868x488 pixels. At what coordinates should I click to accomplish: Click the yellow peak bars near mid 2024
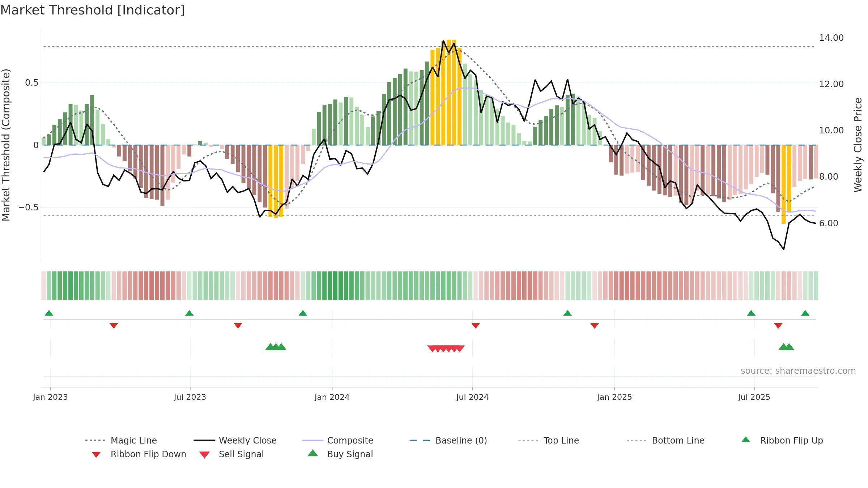click(x=446, y=92)
